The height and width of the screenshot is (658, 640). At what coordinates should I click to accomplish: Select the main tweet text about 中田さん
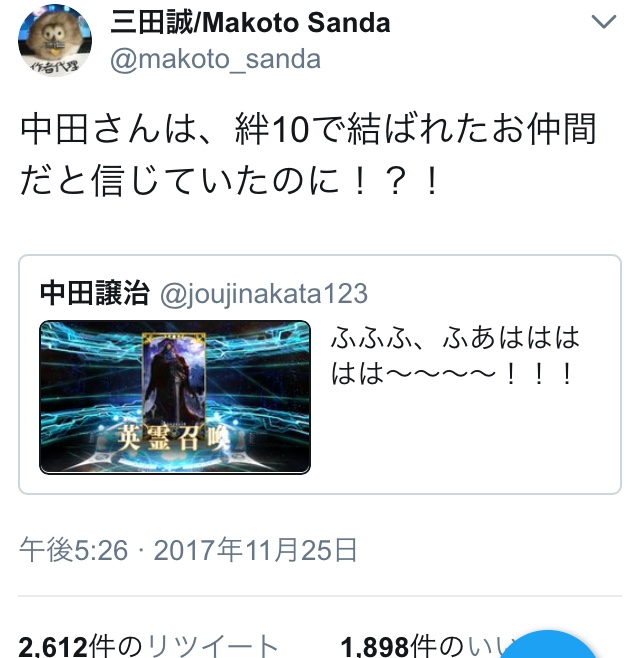tap(308, 155)
